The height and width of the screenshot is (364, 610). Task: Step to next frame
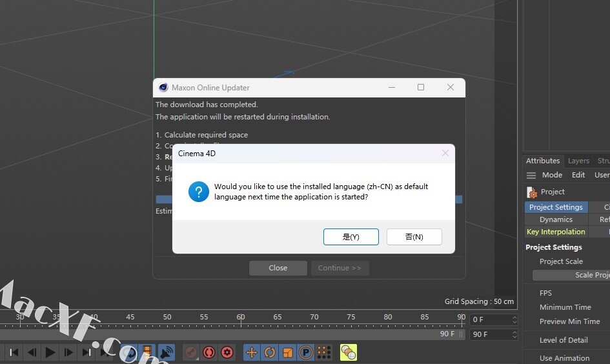coord(68,353)
